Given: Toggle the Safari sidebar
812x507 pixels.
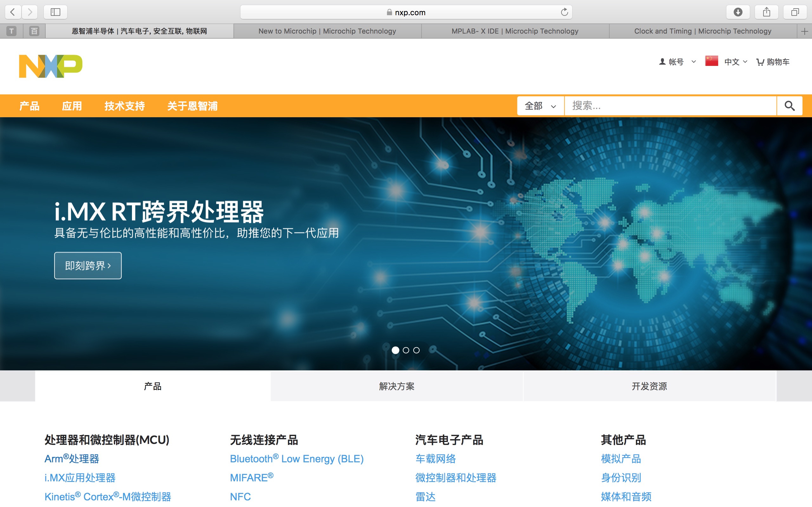Looking at the screenshot, I should [55, 12].
